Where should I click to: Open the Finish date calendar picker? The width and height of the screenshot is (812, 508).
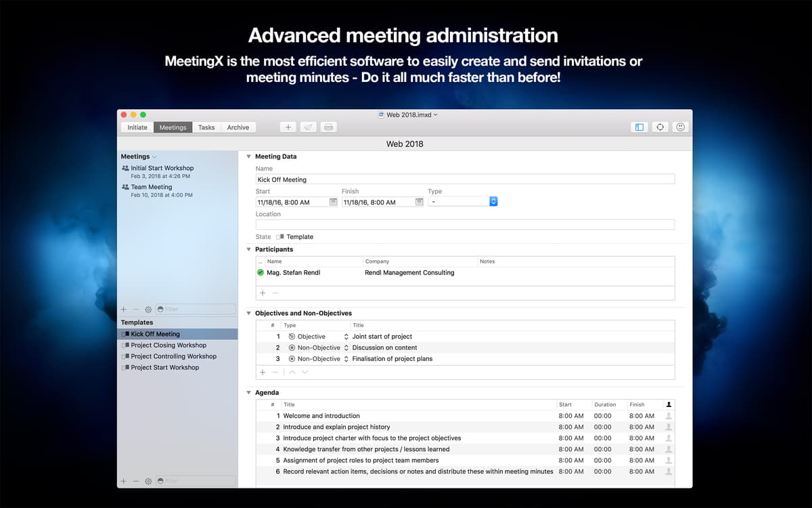point(419,202)
